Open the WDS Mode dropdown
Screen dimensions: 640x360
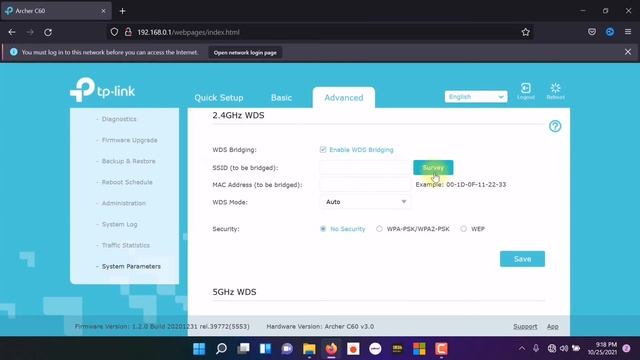(365, 202)
